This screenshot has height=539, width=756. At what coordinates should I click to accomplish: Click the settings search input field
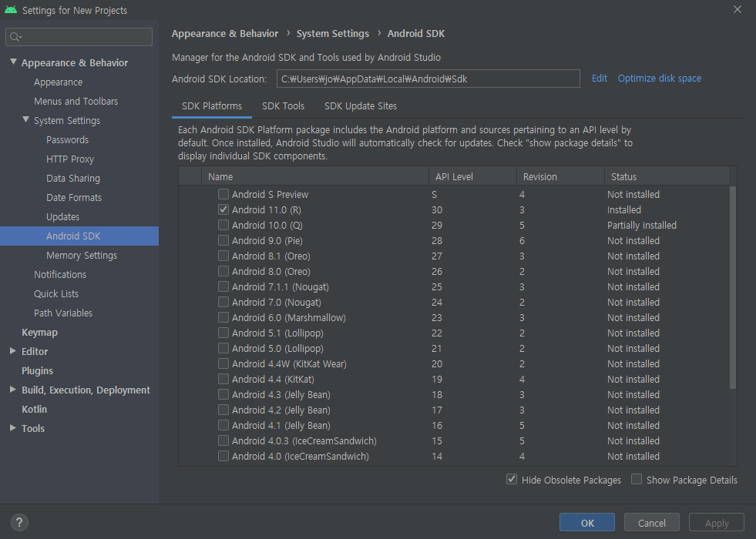click(x=79, y=37)
